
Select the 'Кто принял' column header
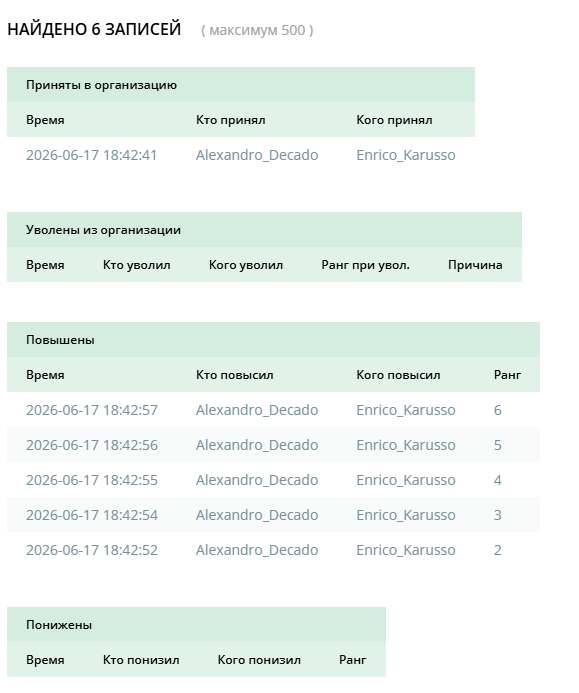coord(230,120)
